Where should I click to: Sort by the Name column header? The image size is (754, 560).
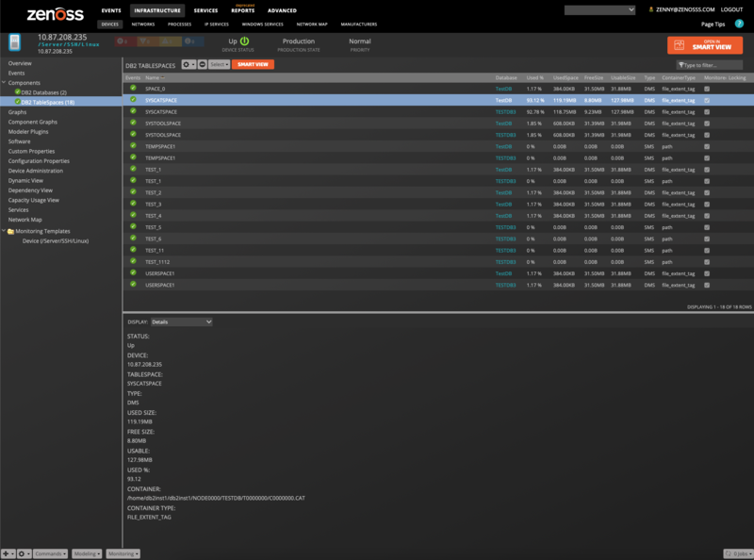click(x=155, y=77)
